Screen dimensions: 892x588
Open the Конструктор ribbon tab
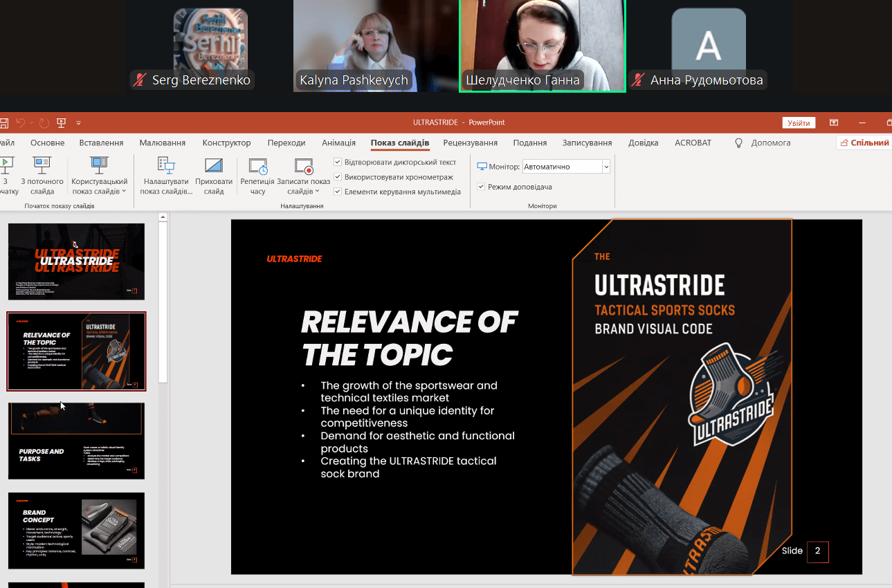pyautogui.click(x=226, y=143)
